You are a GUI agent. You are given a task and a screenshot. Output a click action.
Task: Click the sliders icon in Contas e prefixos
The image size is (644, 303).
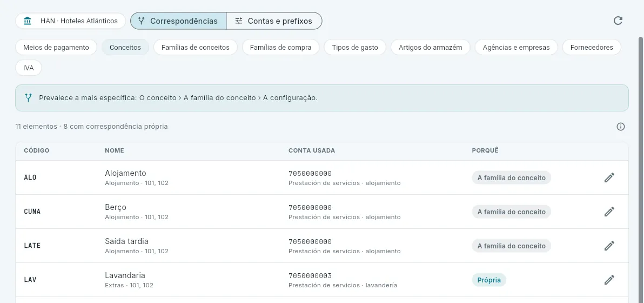(239, 21)
